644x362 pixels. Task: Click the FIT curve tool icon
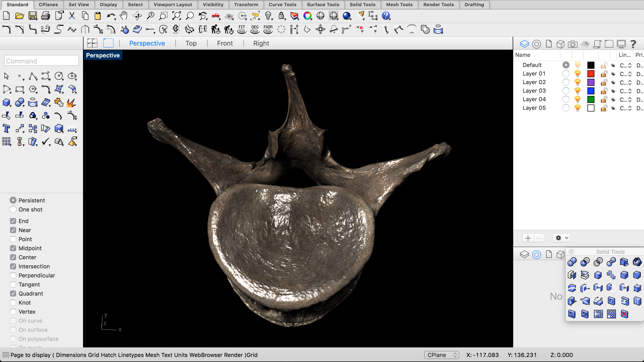(x=242, y=29)
